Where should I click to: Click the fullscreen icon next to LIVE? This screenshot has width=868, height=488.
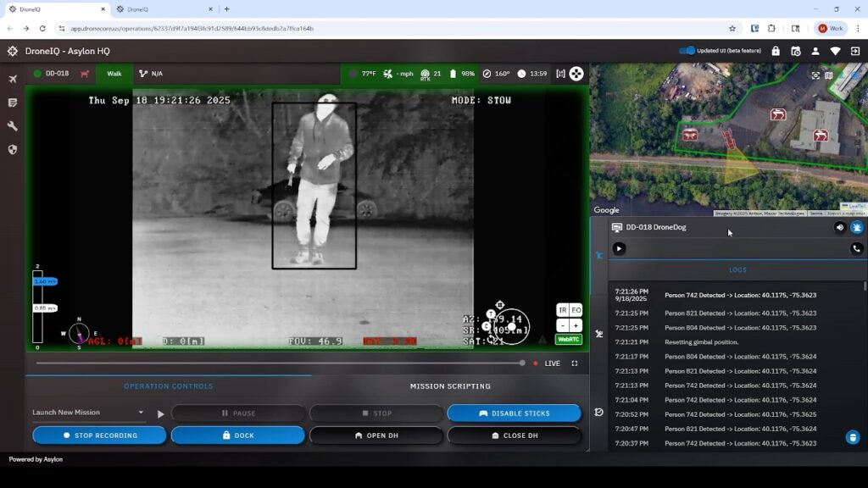[x=575, y=363]
